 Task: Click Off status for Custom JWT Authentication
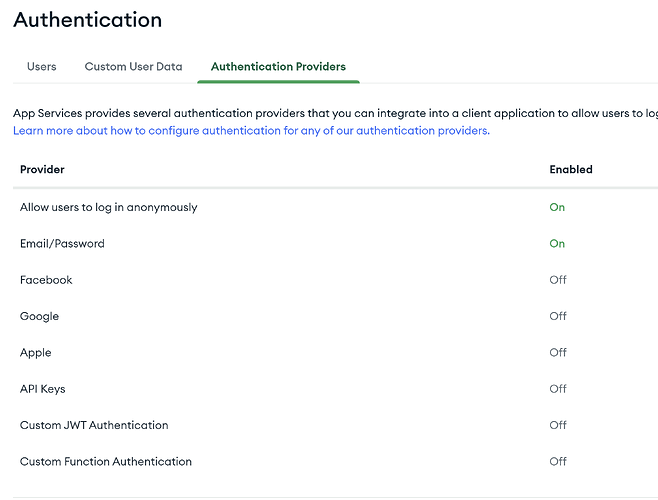pyautogui.click(x=558, y=426)
